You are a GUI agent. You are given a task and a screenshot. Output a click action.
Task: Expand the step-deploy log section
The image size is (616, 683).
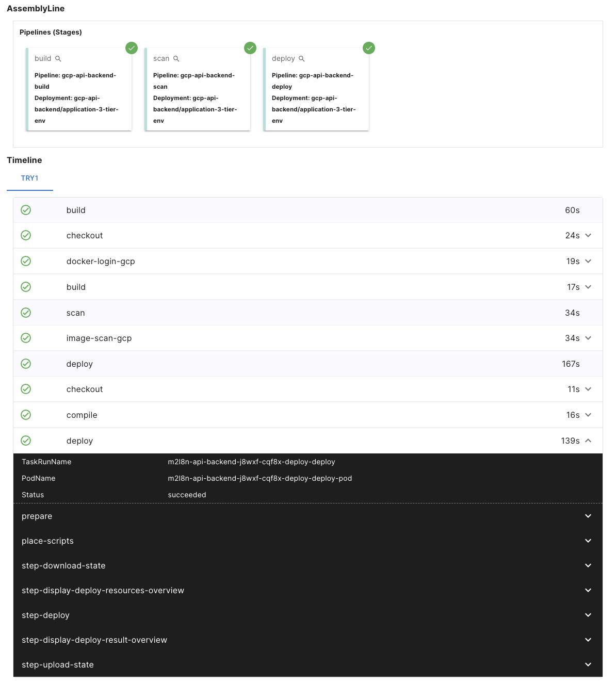tap(588, 615)
